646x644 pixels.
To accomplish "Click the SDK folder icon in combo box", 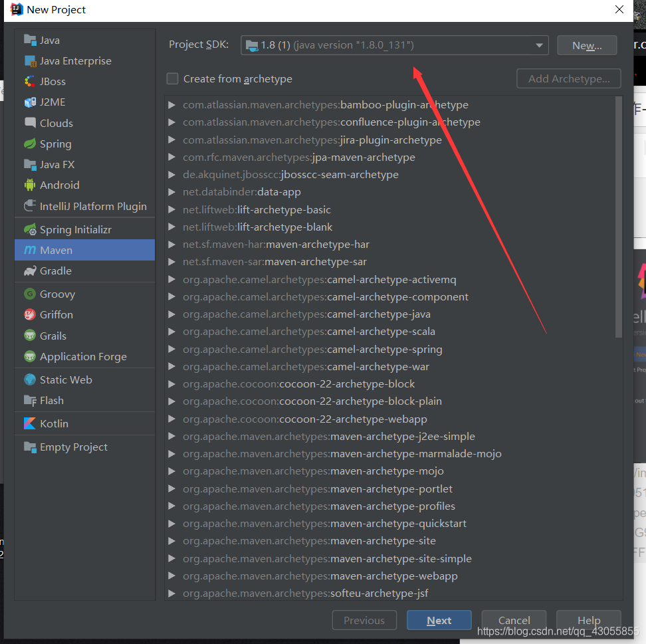I will pyautogui.click(x=252, y=45).
